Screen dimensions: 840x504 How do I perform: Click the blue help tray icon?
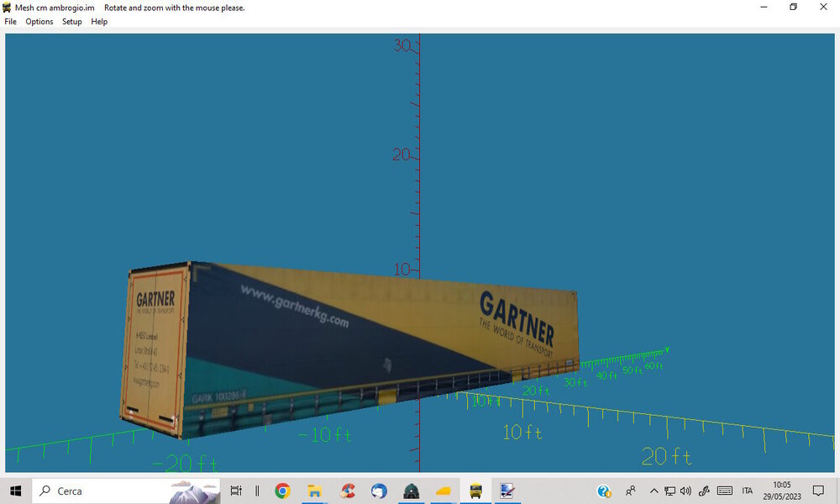coord(604,491)
